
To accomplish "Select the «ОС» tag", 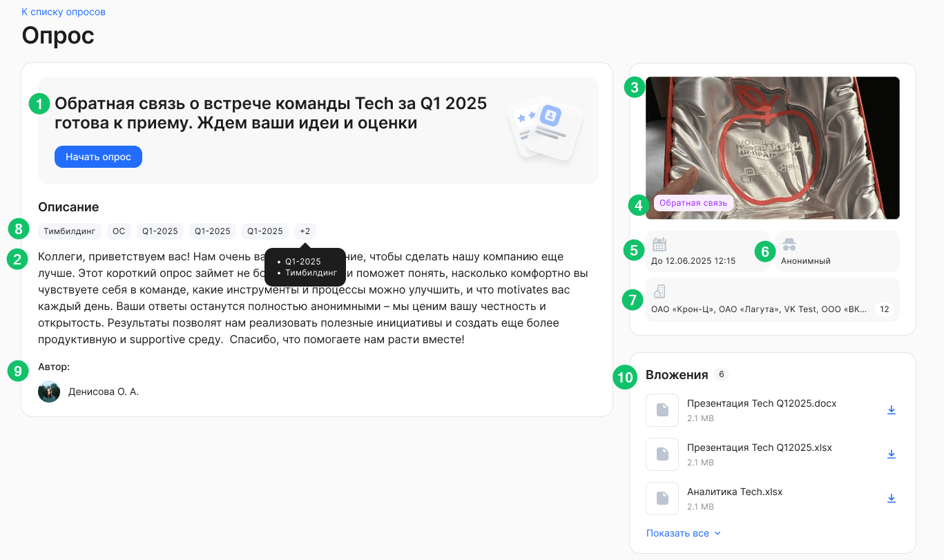I will point(118,231).
